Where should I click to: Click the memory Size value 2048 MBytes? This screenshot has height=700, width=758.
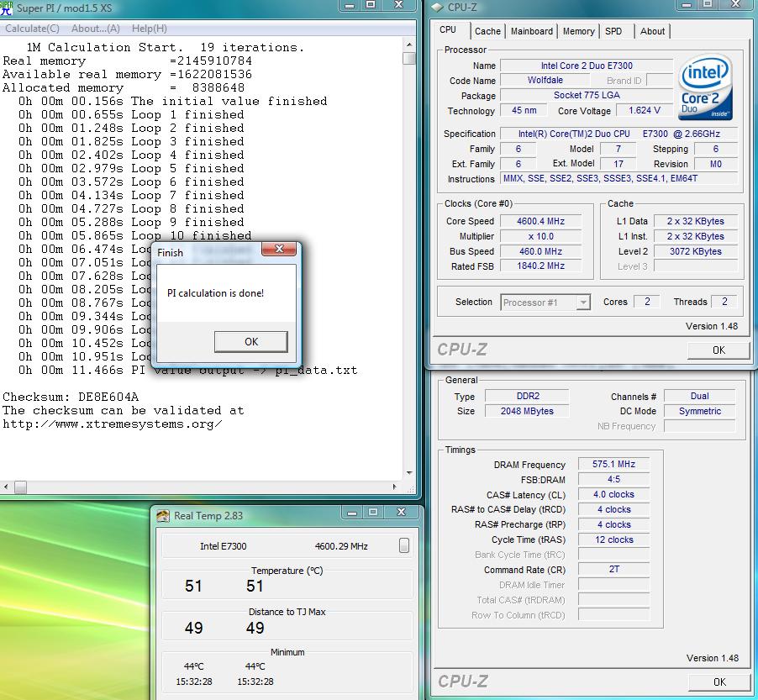pyautogui.click(x=528, y=411)
